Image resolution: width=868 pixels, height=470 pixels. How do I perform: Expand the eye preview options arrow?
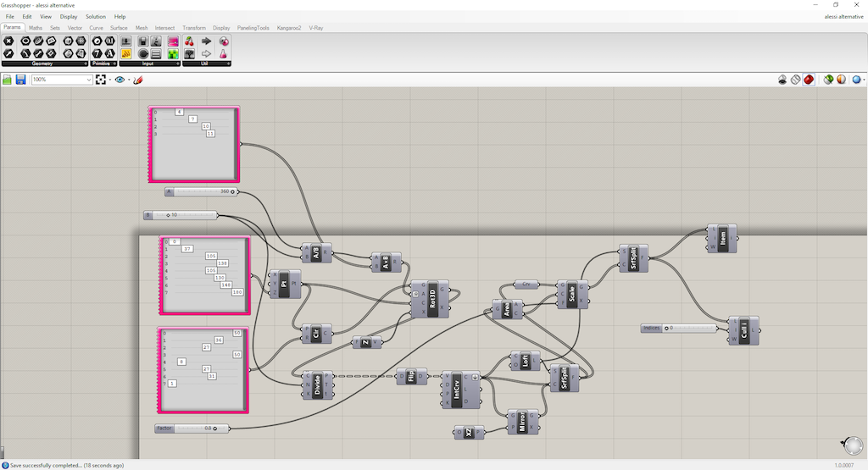point(129,80)
